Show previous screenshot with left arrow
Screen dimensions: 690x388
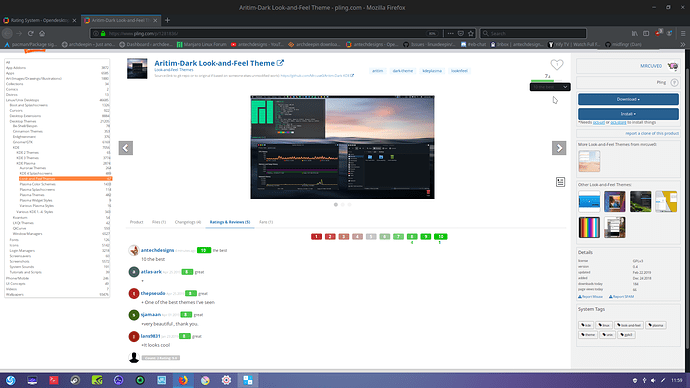[126, 148]
